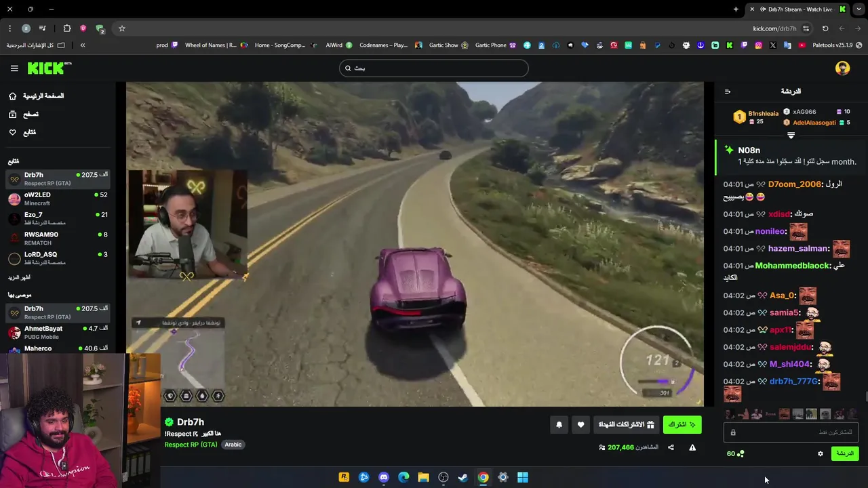Expand show more followed channels
Image resolution: width=868 pixels, height=488 pixels.
[x=19, y=278]
